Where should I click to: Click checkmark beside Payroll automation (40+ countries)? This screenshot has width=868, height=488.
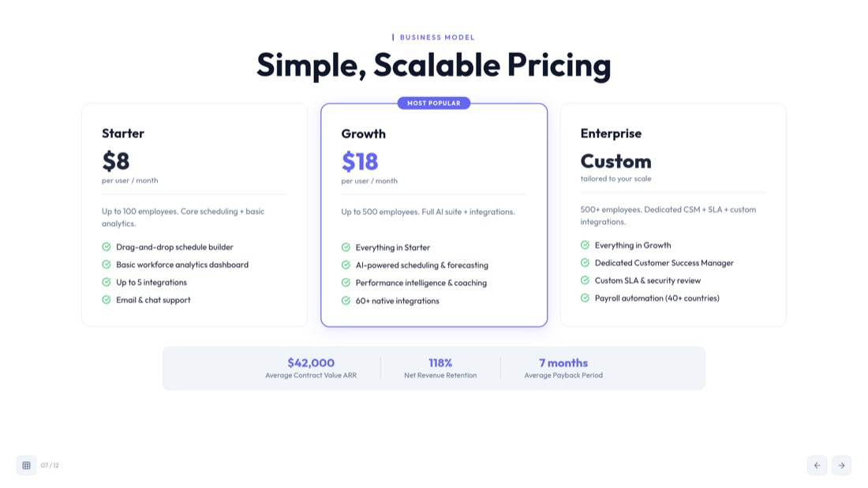tap(586, 298)
